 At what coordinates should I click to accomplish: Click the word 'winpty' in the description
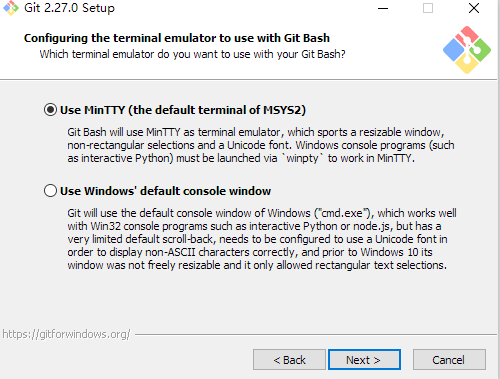pos(302,158)
